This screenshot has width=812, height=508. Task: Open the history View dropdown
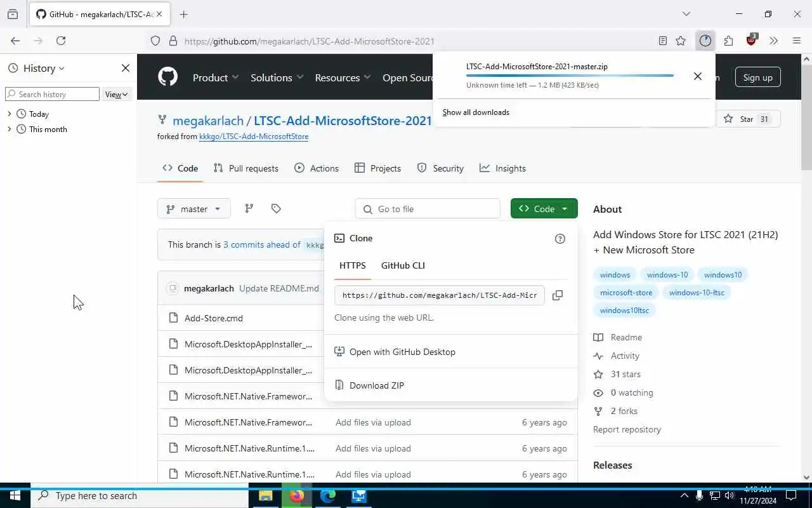(x=116, y=94)
